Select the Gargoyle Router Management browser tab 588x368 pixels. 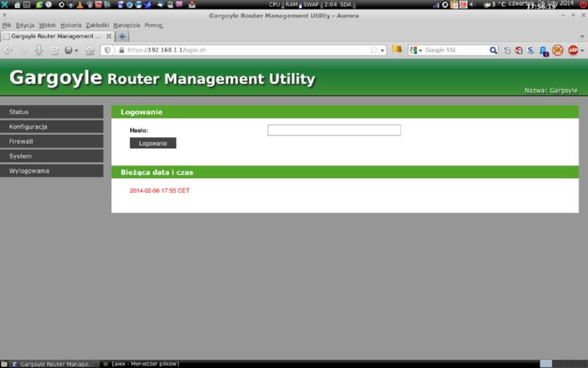pyautogui.click(x=57, y=36)
